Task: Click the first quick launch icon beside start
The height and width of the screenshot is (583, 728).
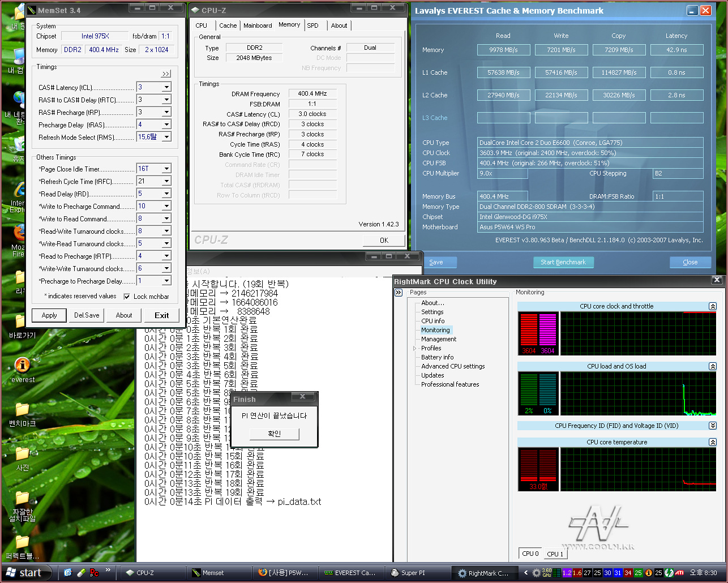Action: point(68,572)
